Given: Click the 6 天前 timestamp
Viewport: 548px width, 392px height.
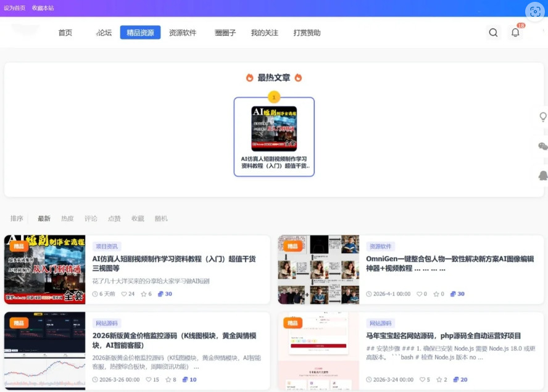Looking at the screenshot, I should (x=107, y=294).
